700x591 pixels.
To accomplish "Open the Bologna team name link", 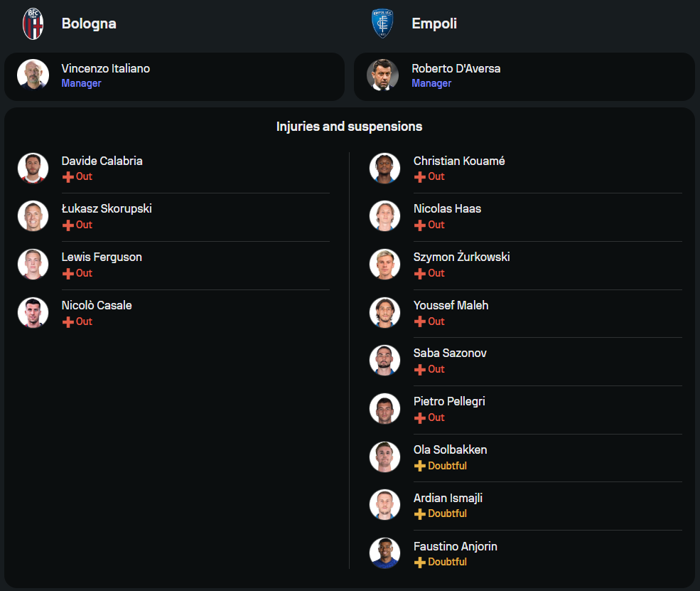I will tap(89, 23).
